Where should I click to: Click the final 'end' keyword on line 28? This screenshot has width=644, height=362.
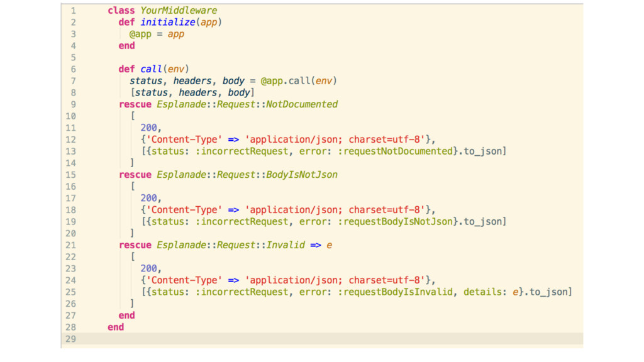click(x=116, y=327)
